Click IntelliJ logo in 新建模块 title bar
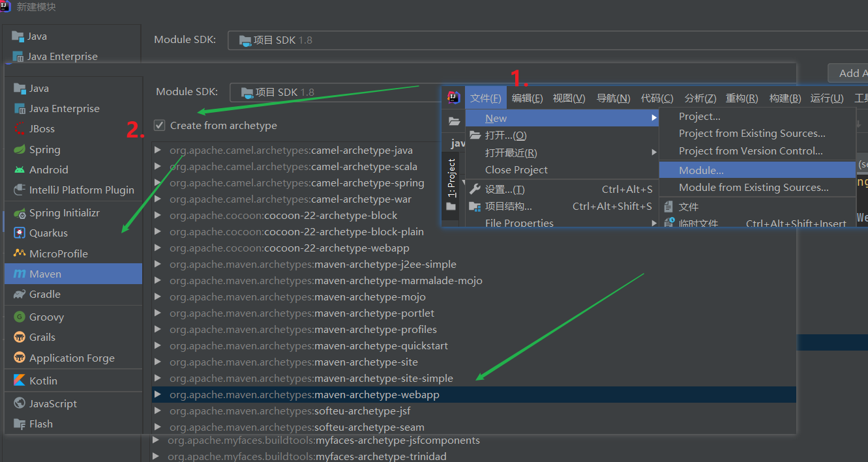The height and width of the screenshot is (462, 868). point(6,7)
